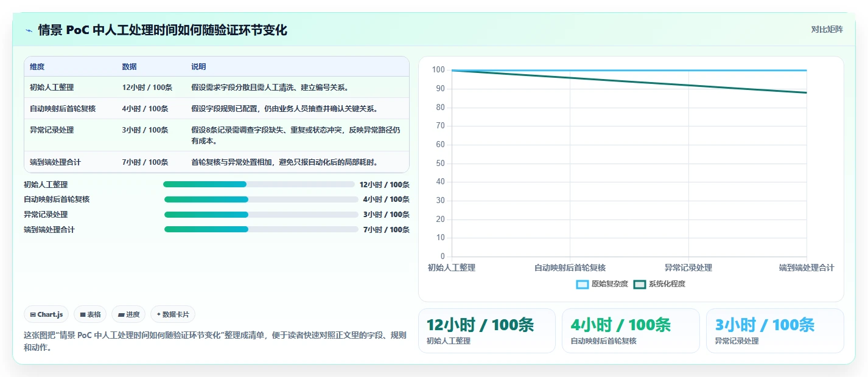The image size is (868, 377).
Task: Click the panel title 情景 PoC 中人工处理时间
Action: [x=163, y=30]
